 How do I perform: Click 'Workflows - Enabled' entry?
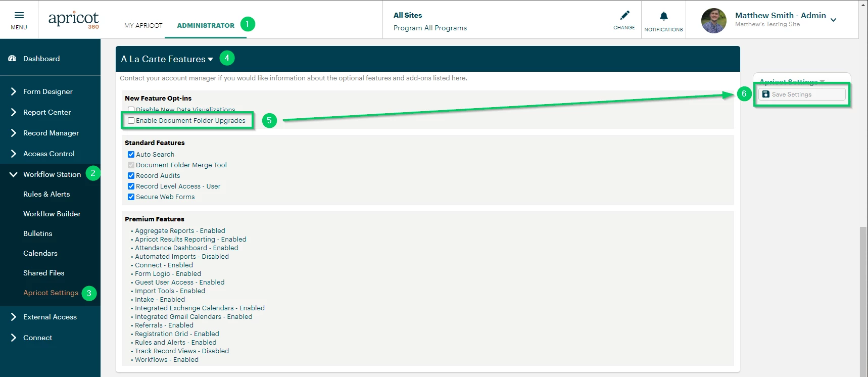pos(167,359)
